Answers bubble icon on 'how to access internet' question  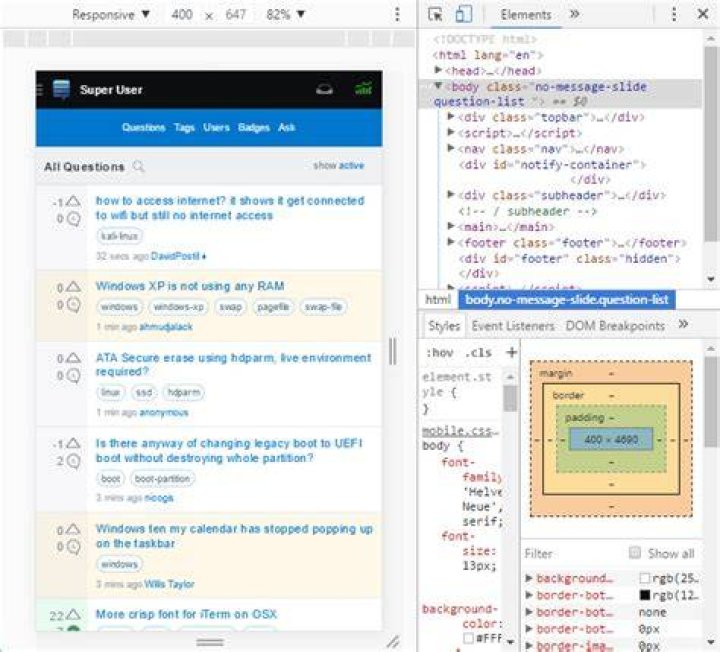[73, 219]
